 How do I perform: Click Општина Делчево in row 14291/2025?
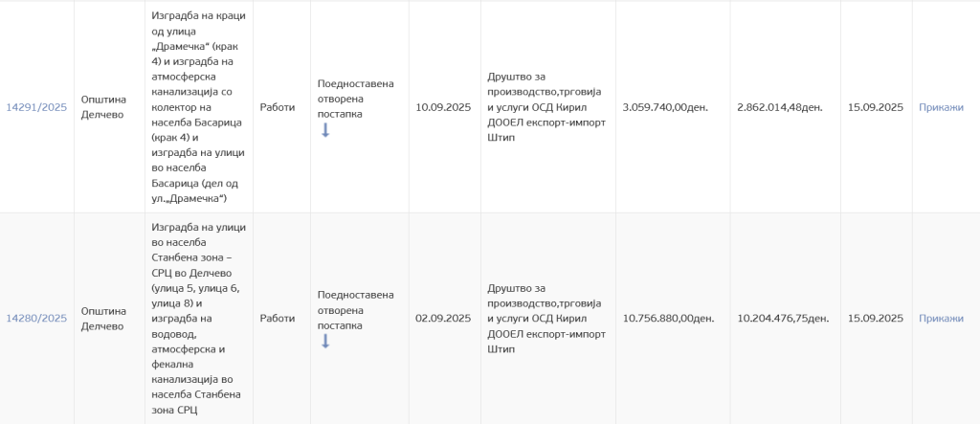tap(102, 107)
